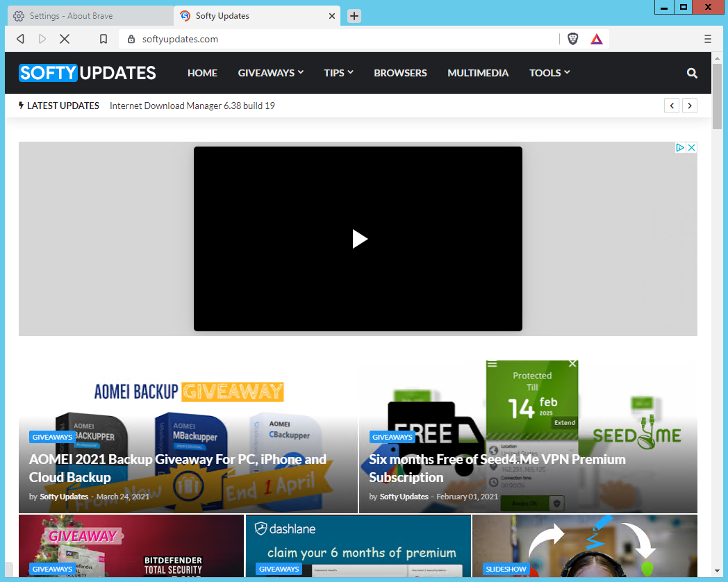Bookmark this page icon
Screen dimensions: 728x582
click(x=104, y=39)
